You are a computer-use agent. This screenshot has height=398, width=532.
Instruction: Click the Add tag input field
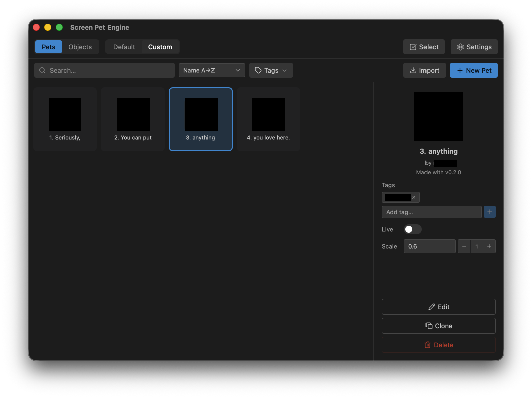tap(432, 212)
